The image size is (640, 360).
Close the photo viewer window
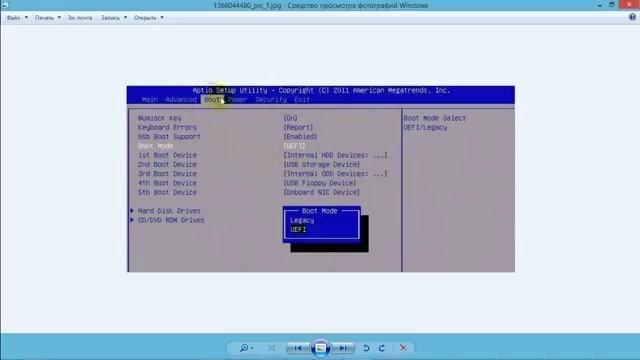pos(629,4)
